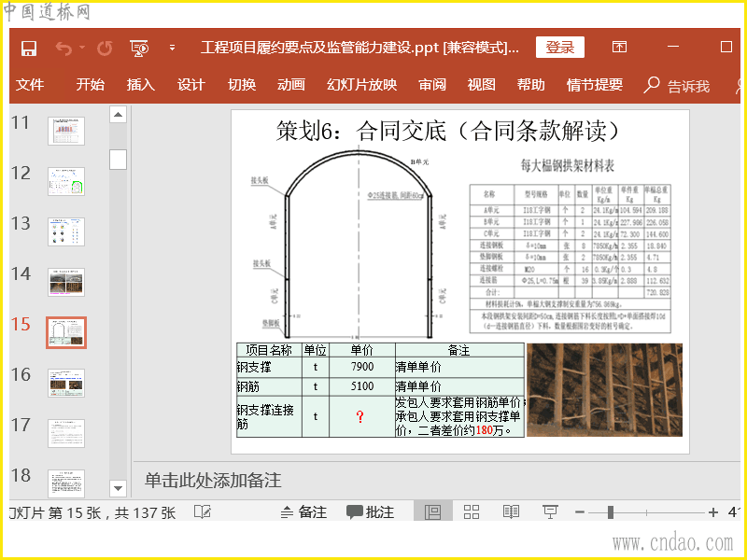747x560 pixels.
Task: Click the 登录 sign-in button
Action: (559, 48)
